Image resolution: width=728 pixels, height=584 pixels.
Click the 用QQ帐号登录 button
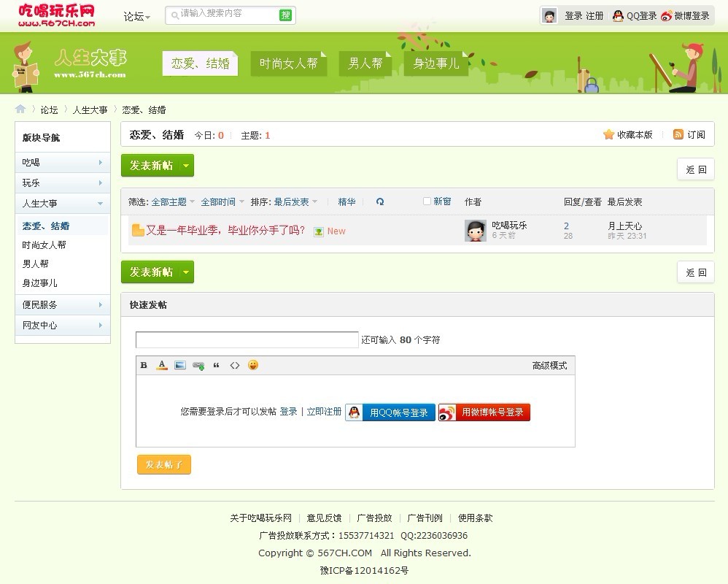point(390,412)
